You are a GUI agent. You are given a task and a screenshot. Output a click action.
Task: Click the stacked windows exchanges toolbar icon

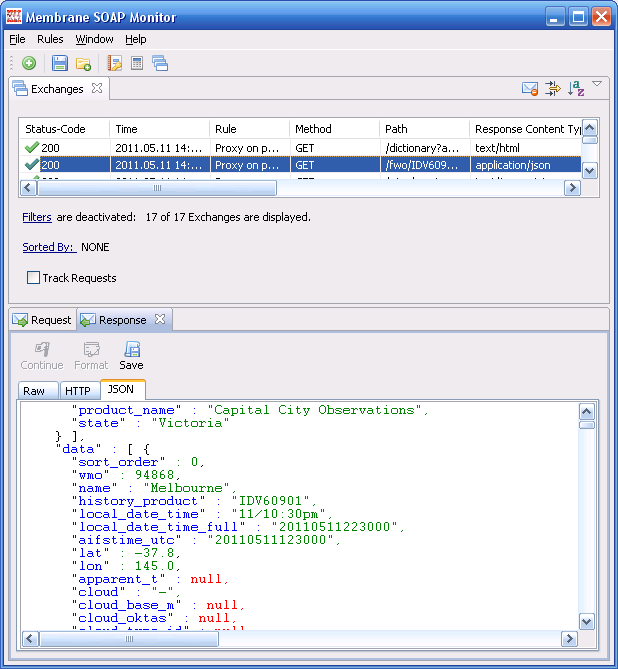coord(160,64)
